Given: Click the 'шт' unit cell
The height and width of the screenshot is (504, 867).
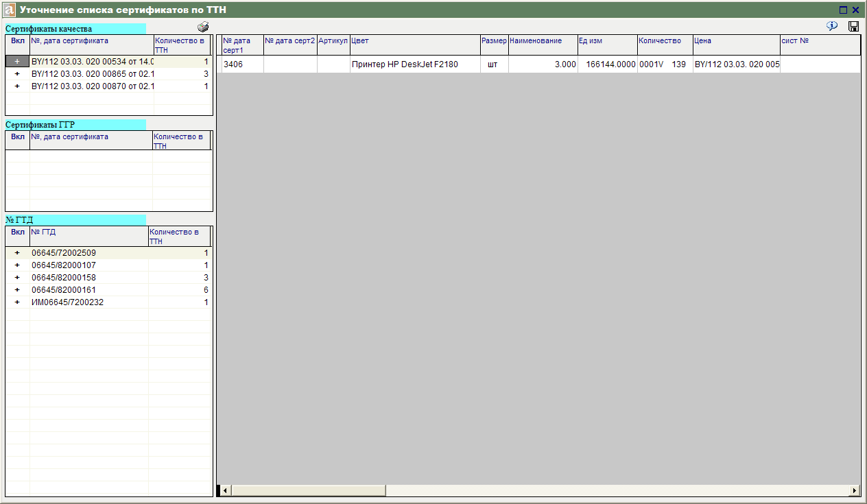Looking at the screenshot, I should tap(494, 64).
